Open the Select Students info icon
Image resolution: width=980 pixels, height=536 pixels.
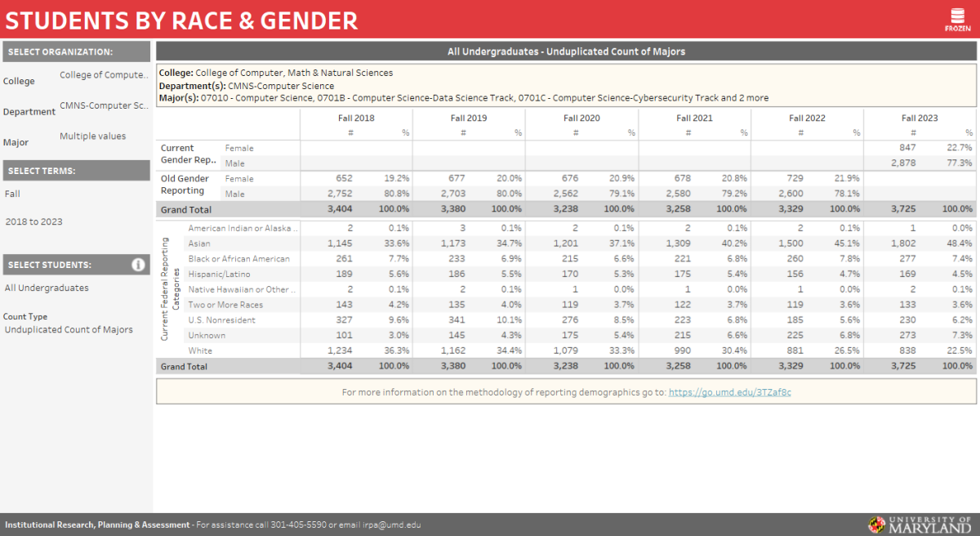pyautogui.click(x=138, y=265)
